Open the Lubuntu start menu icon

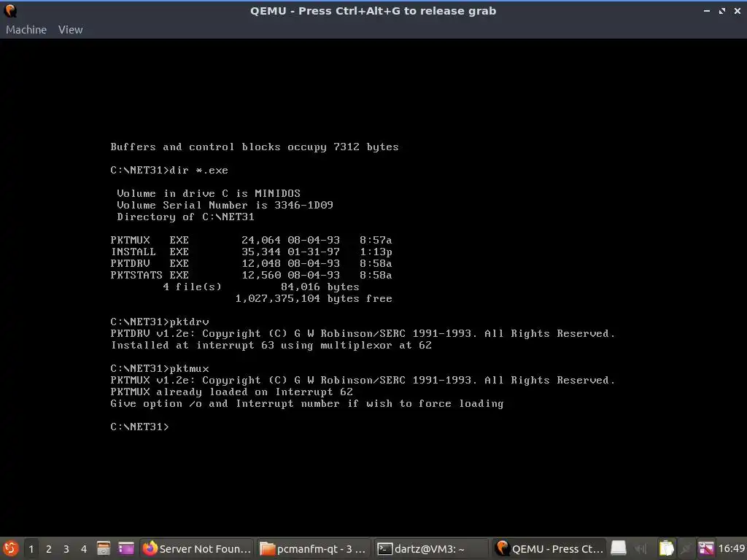pos(10,548)
